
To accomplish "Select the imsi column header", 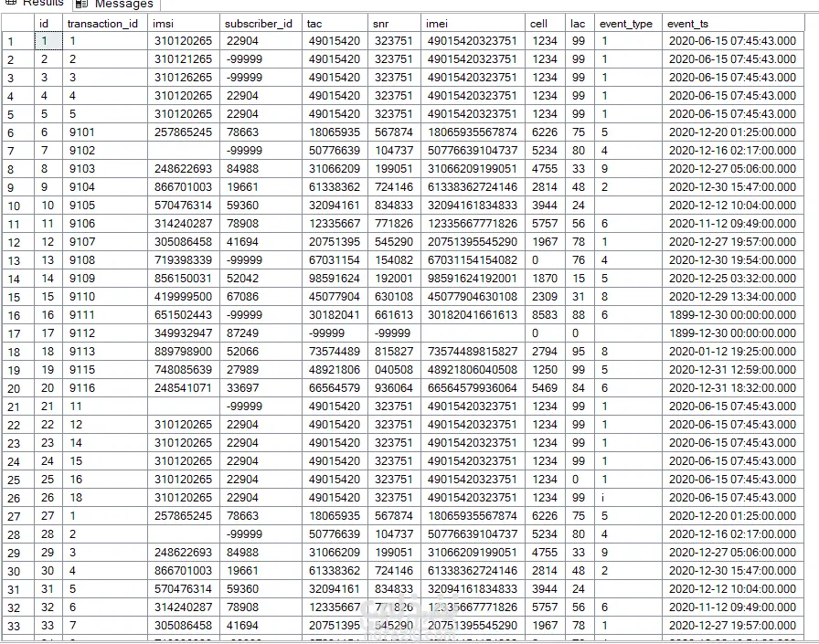I will 184,24.
